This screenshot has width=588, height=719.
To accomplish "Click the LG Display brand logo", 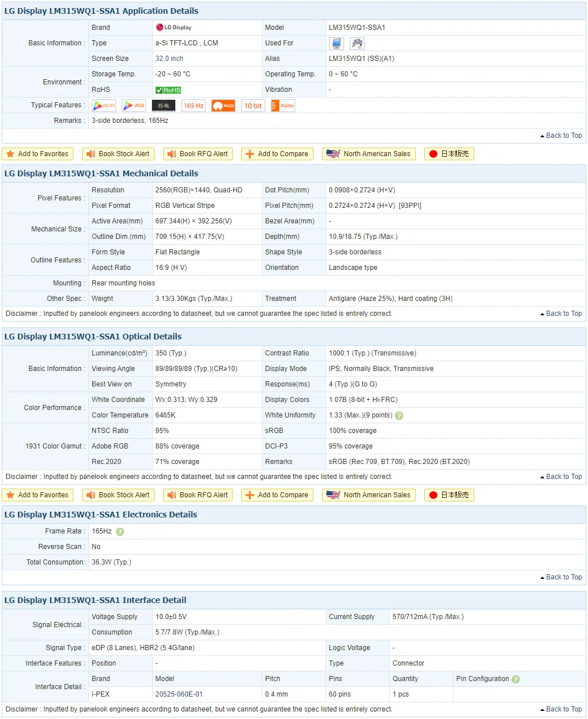I will tap(174, 28).
